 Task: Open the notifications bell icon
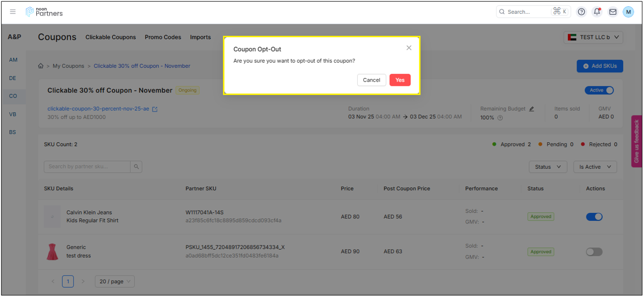pyautogui.click(x=597, y=12)
